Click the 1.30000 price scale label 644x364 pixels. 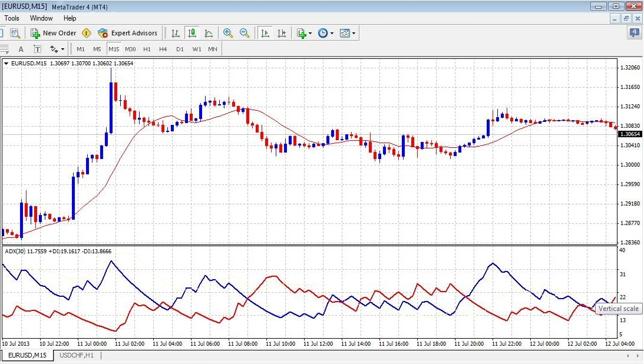pyautogui.click(x=630, y=165)
